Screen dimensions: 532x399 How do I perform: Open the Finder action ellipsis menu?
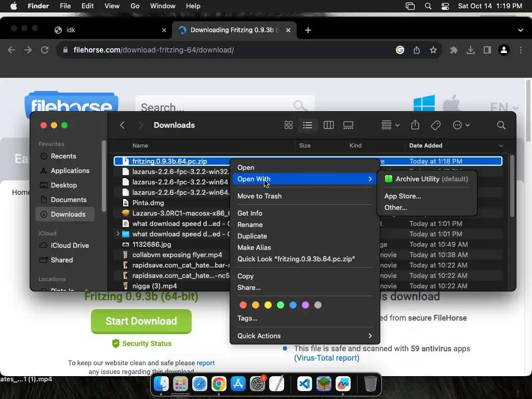tap(461, 125)
